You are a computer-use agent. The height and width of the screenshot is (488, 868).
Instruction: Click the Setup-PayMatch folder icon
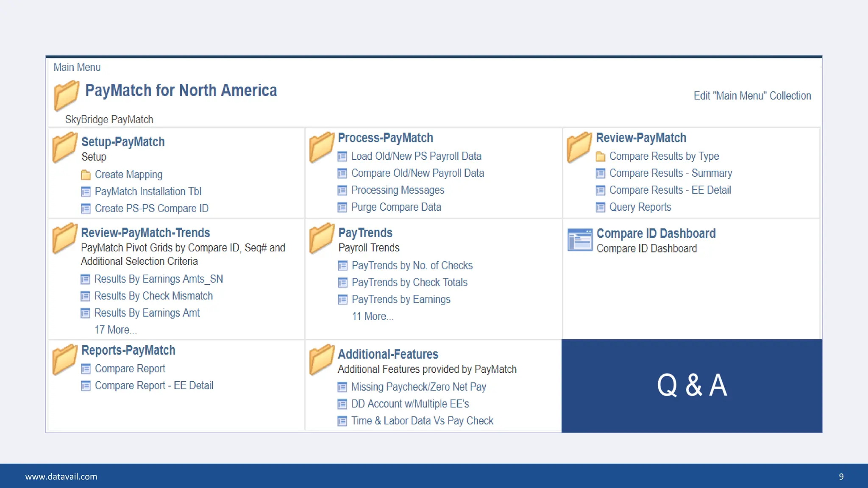click(65, 147)
